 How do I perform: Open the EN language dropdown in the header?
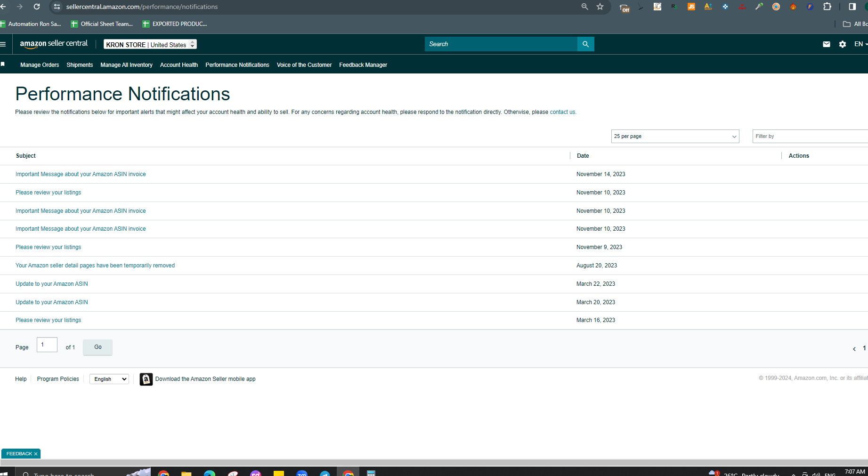[x=860, y=44]
